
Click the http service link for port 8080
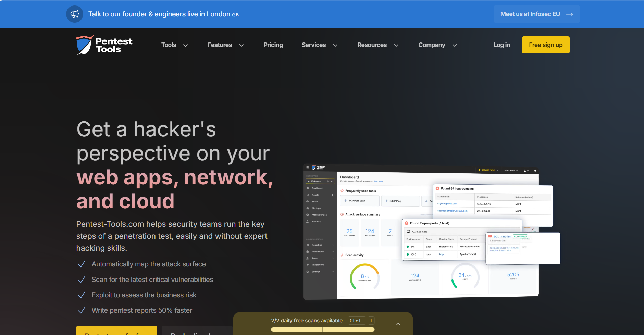click(442, 254)
